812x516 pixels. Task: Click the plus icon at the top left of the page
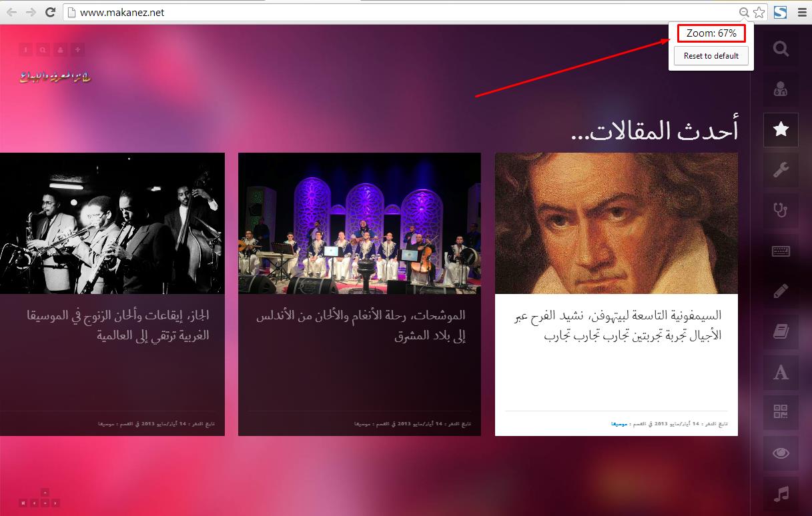(x=77, y=49)
